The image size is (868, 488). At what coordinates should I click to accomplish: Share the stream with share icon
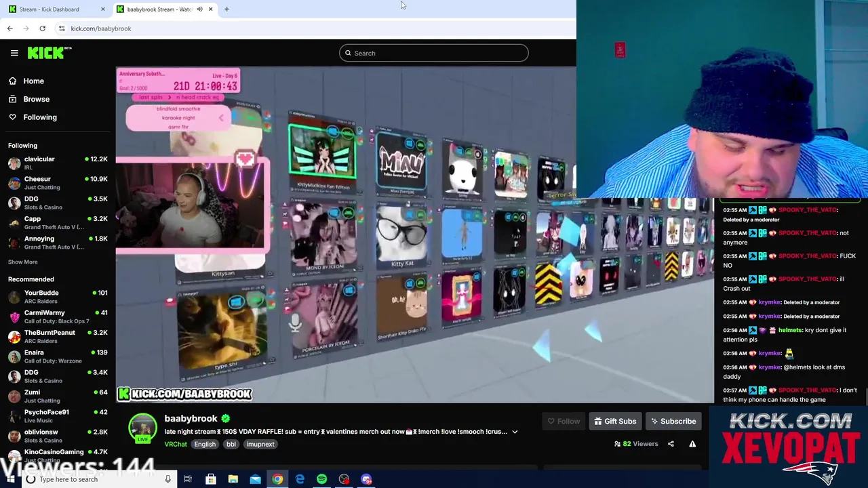[x=671, y=444]
